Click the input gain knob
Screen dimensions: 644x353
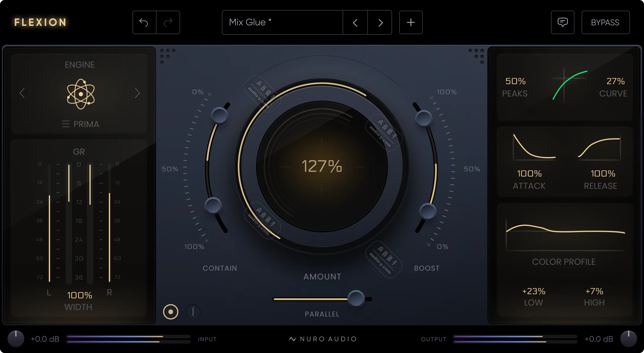click(16, 339)
